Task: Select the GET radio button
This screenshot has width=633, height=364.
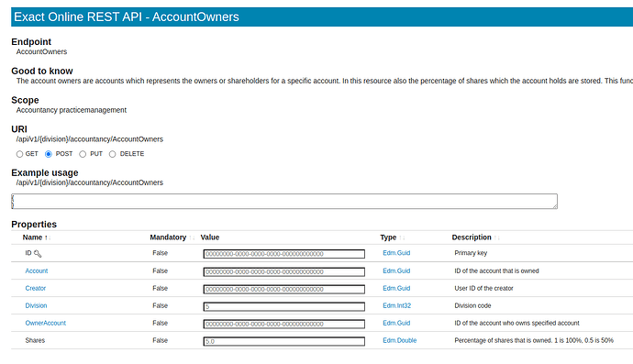Action: tap(19, 154)
